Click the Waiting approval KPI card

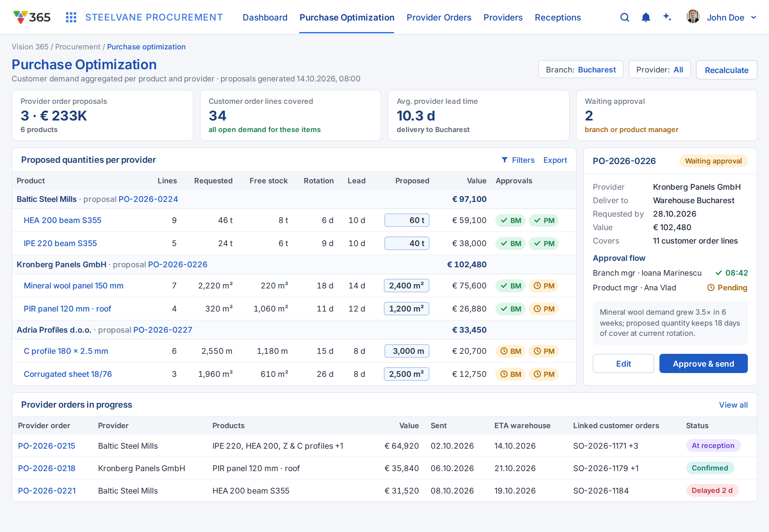(x=666, y=115)
